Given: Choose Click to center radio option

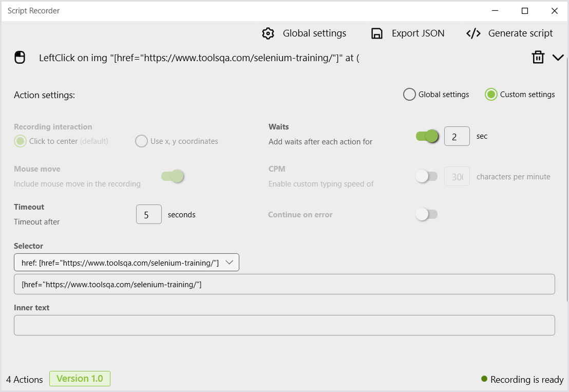Looking at the screenshot, I should tap(21, 141).
